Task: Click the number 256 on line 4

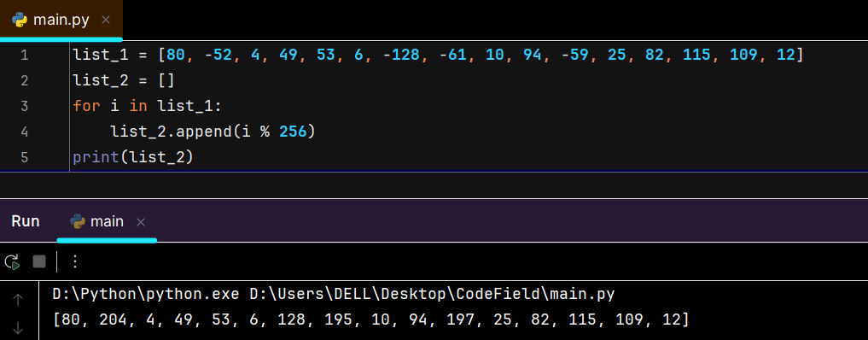Action: tap(294, 132)
